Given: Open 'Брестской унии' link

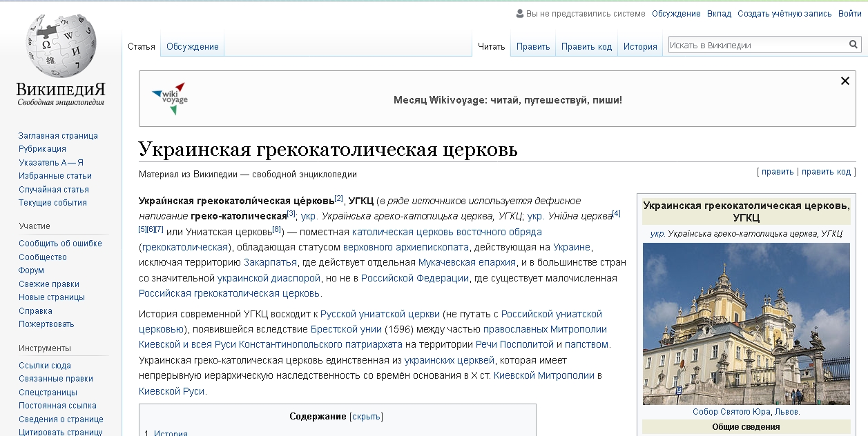Looking at the screenshot, I should click(x=345, y=329).
